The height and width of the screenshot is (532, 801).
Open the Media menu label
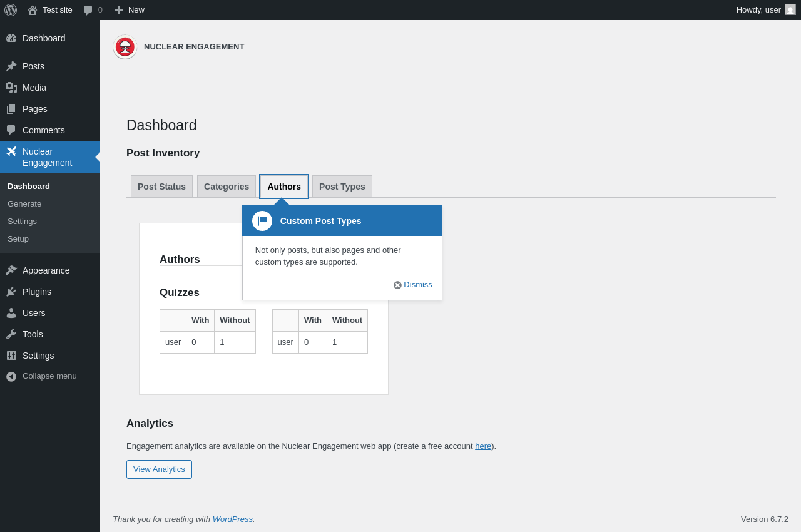(34, 88)
